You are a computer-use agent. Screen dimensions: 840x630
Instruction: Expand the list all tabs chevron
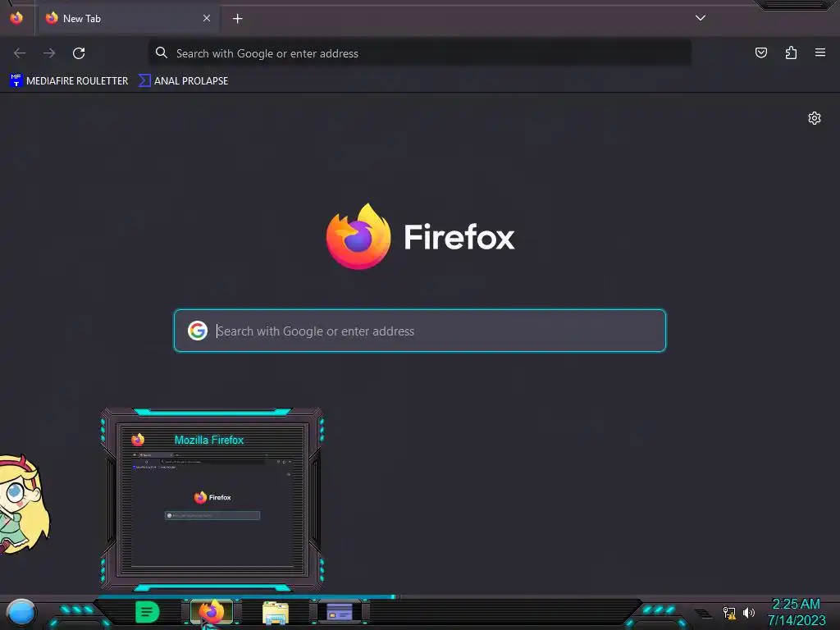point(701,18)
